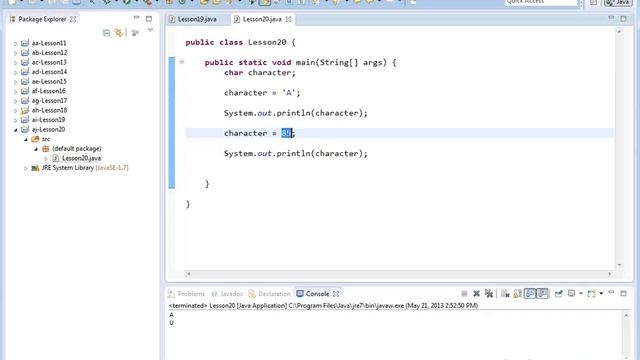Expand the ae-Lesson15 project

coord(16,82)
